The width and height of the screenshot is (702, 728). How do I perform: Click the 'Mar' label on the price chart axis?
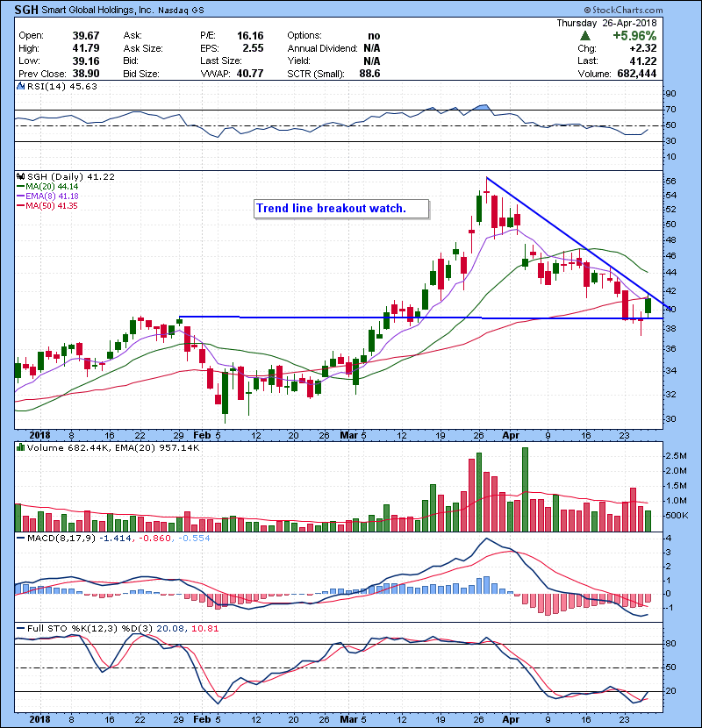[348, 435]
